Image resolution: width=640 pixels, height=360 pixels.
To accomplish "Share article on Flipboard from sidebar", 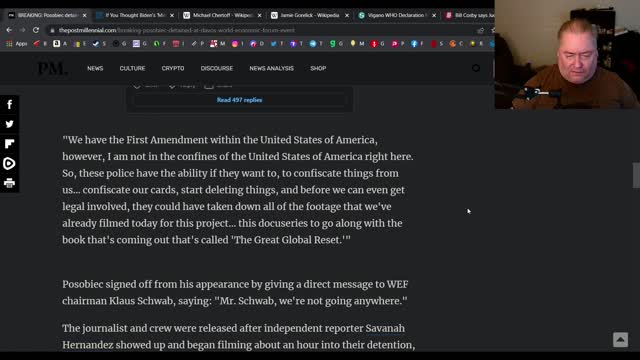I will coord(9,144).
